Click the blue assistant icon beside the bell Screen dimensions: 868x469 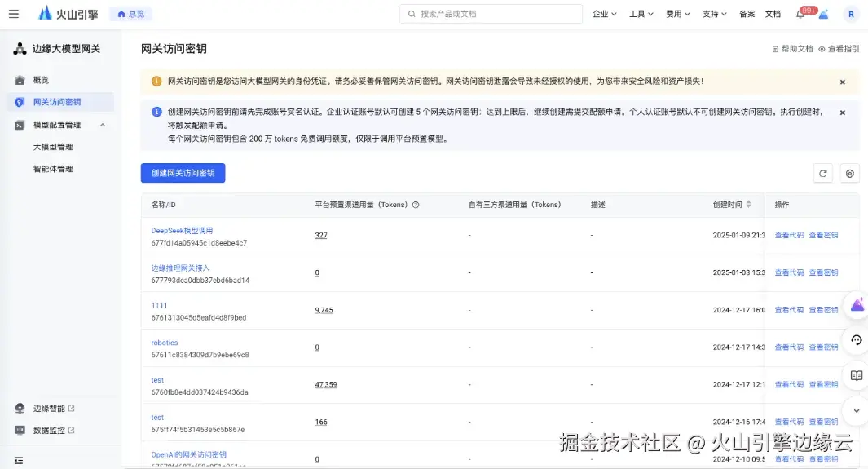coord(824,15)
